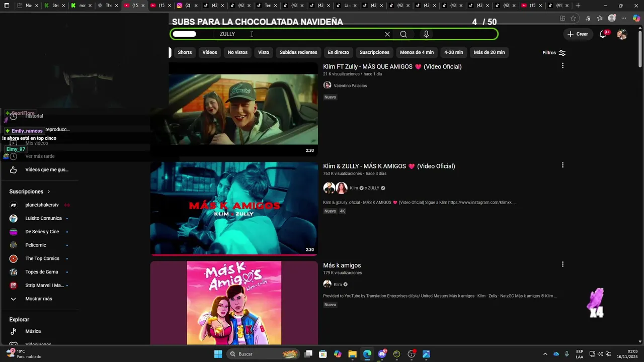Switch to the Nu browser tab
The width and height of the screenshot is (644, 362).
pos(27,6)
